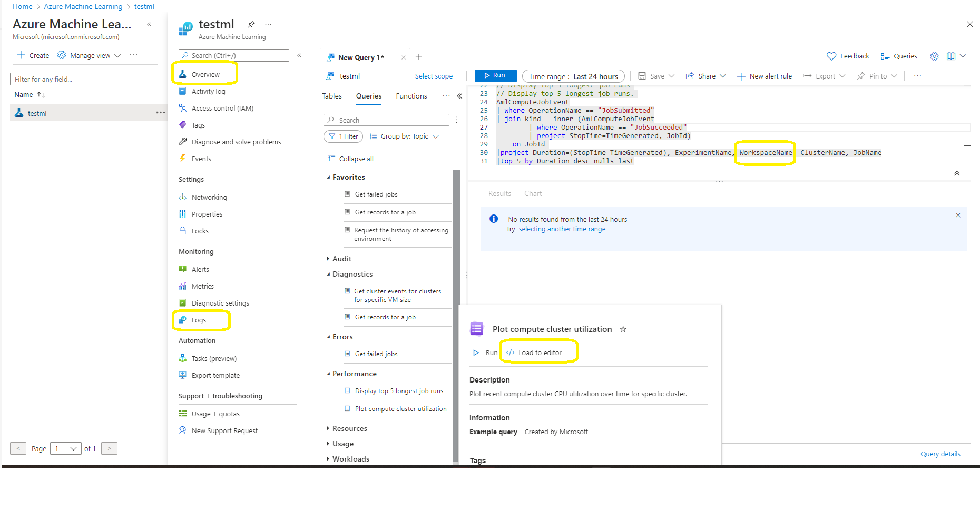This screenshot has width=980, height=519.
Task: Switch to the Chart tab in results
Action: pos(533,193)
